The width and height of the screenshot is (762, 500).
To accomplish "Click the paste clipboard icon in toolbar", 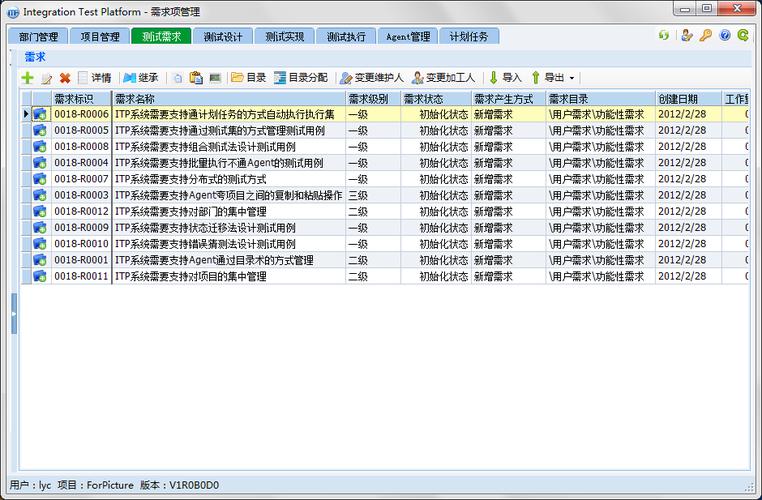I will [196, 78].
